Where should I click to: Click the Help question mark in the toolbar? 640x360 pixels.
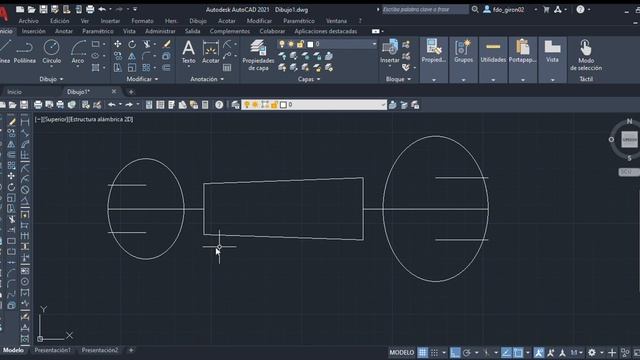click(219, 105)
